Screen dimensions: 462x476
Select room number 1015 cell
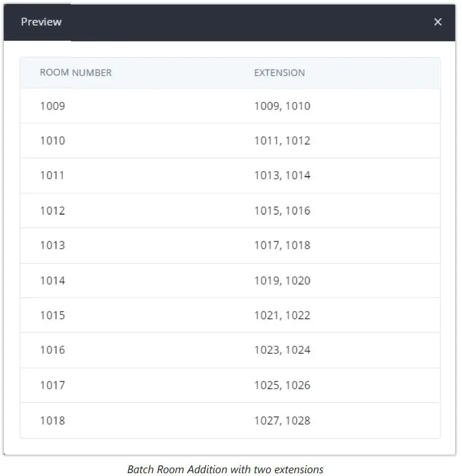(52, 315)
